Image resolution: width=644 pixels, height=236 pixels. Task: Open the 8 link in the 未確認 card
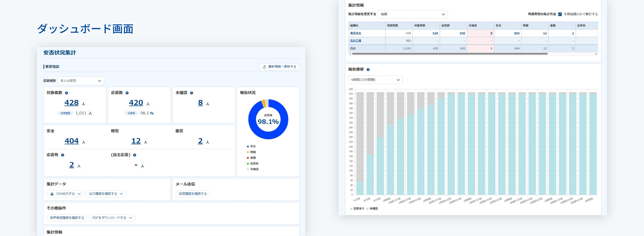point(200,103)
